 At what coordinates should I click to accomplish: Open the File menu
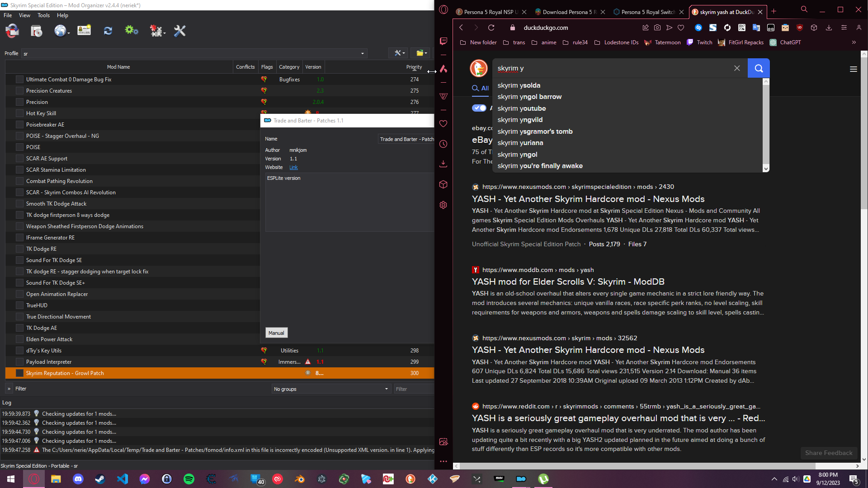coord(8,15)
